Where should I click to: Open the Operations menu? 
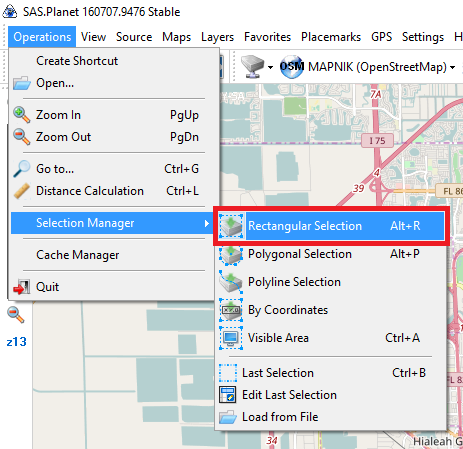[42, 37]
